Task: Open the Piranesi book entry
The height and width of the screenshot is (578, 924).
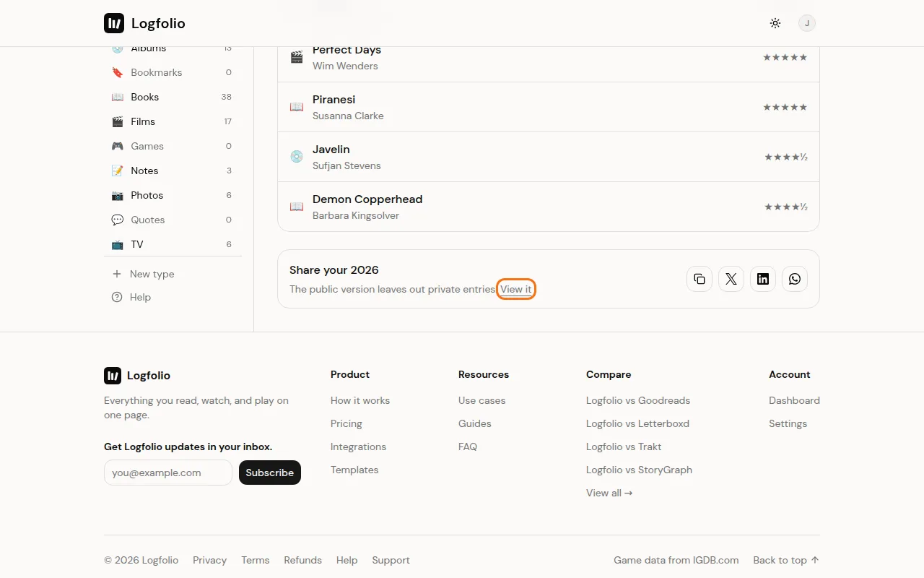Action: pyautogui.click(x=549, y=107)
